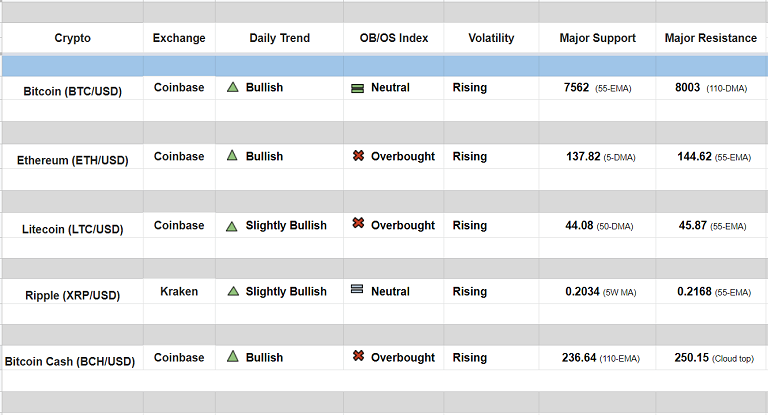This screenshot has height=415, width=768.
Task: Click Litecoin's red overbought X icon
Action: pos(358,224)
